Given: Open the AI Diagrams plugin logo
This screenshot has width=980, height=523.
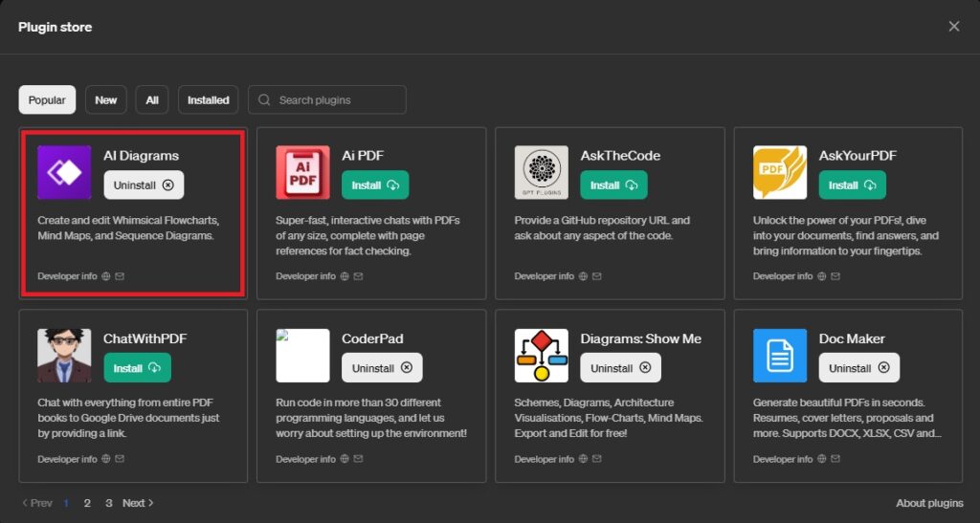Looking at the screenshot, I should [64, 172].
